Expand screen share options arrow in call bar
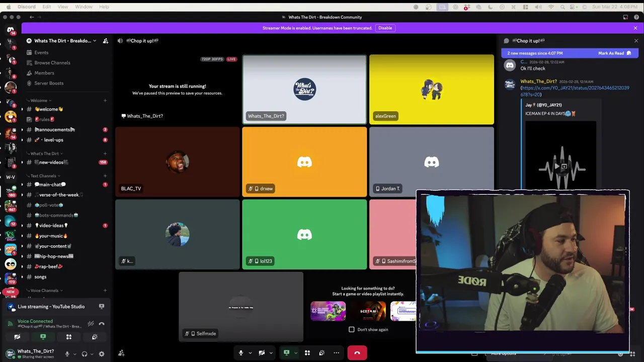 pyautogui.click(x=295, y=353)
